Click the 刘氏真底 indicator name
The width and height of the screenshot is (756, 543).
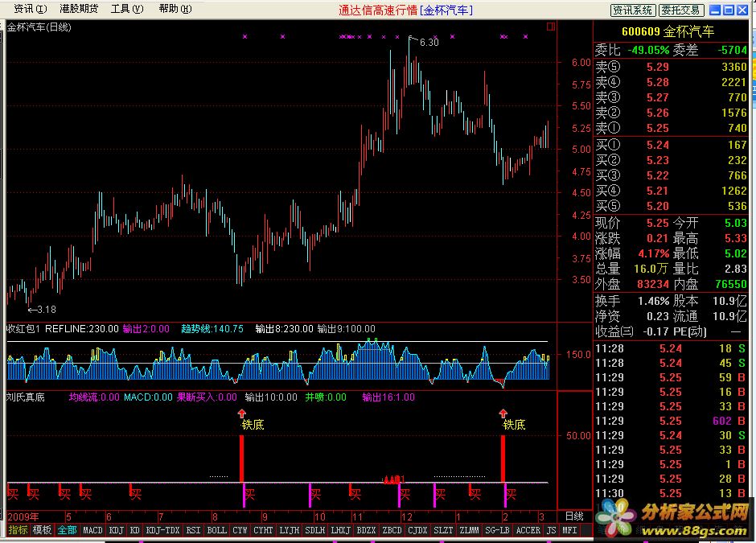click(x=26, y=397)
